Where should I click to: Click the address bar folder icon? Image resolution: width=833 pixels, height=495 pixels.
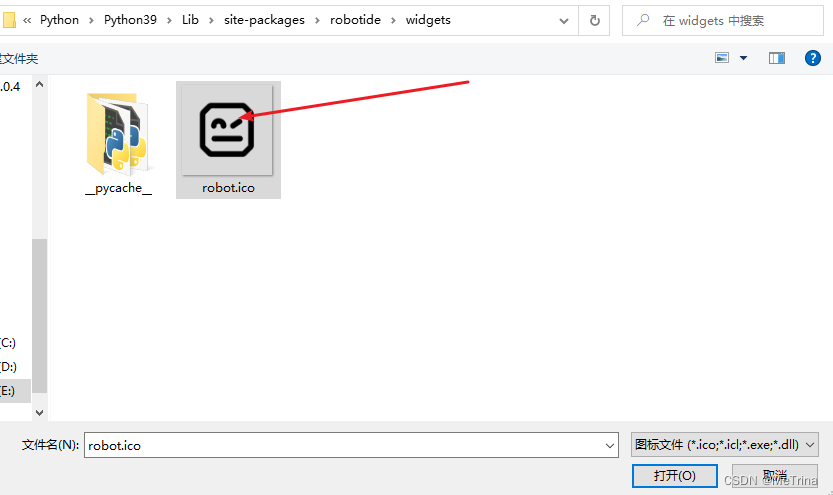pyautogui.click(x=8, y=20)
